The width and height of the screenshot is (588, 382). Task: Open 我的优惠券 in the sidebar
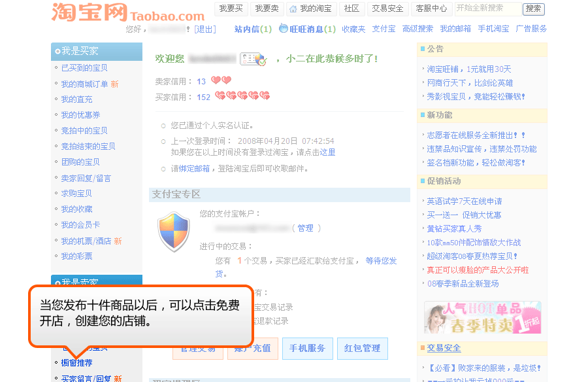[x=80, y=115]
